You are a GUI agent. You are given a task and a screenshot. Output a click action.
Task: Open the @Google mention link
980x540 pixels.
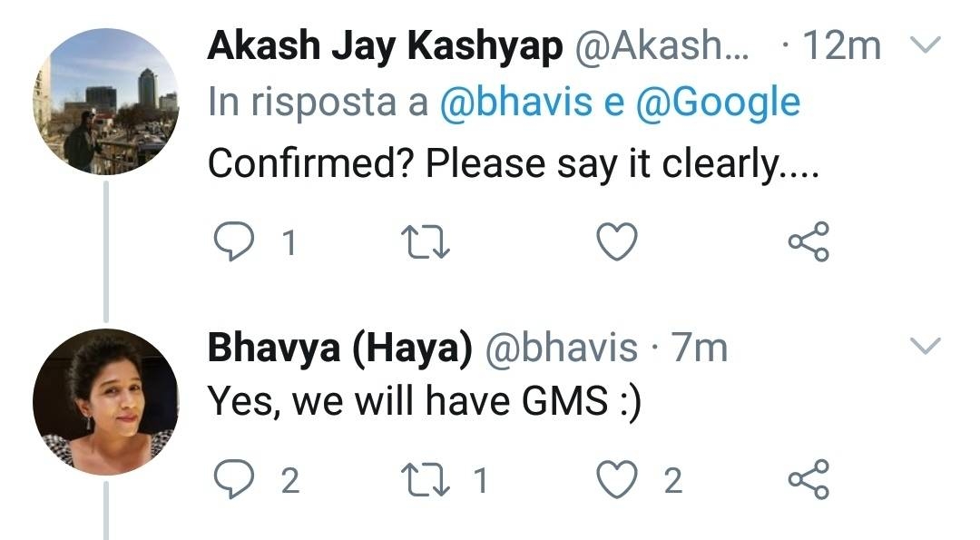coord(718,103)
